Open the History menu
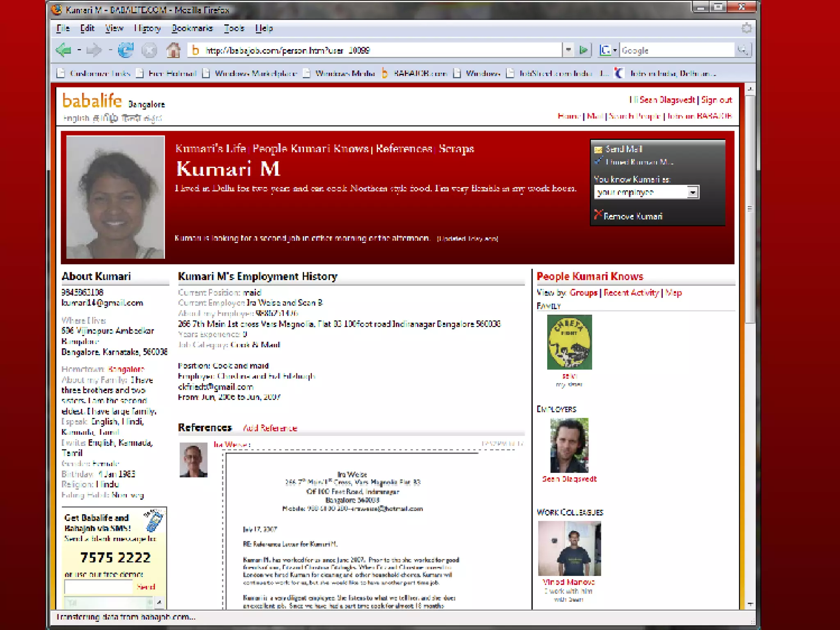This screenshot has height=630, width=840. (x=147, y=28)
